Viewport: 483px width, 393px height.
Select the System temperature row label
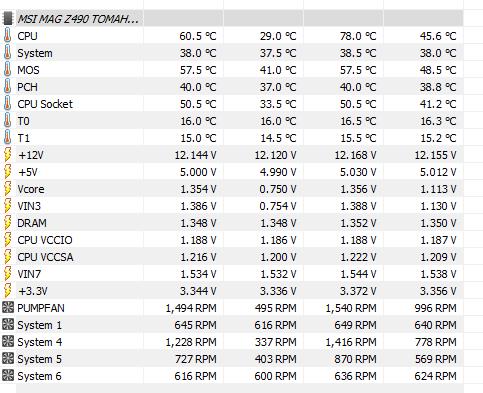(35, 53)
